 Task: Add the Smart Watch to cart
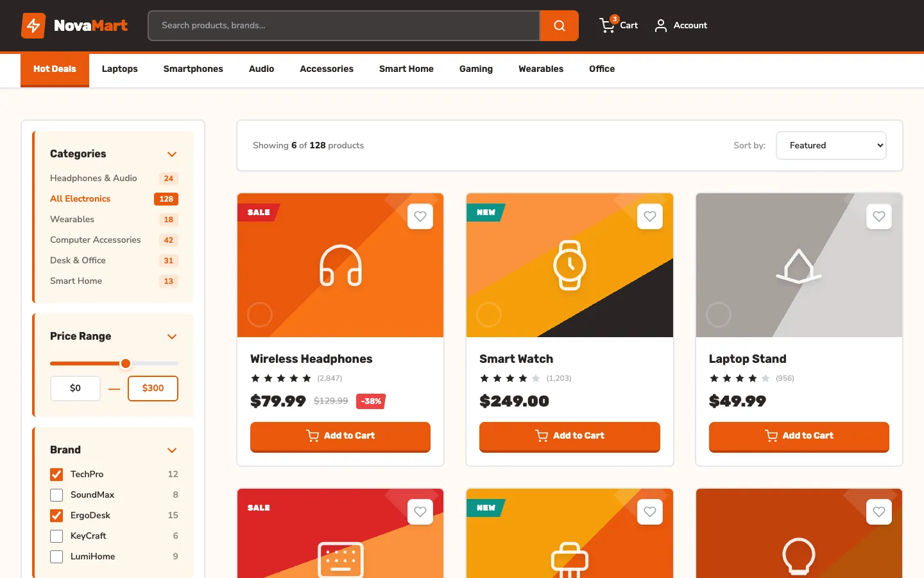(569, 436)
